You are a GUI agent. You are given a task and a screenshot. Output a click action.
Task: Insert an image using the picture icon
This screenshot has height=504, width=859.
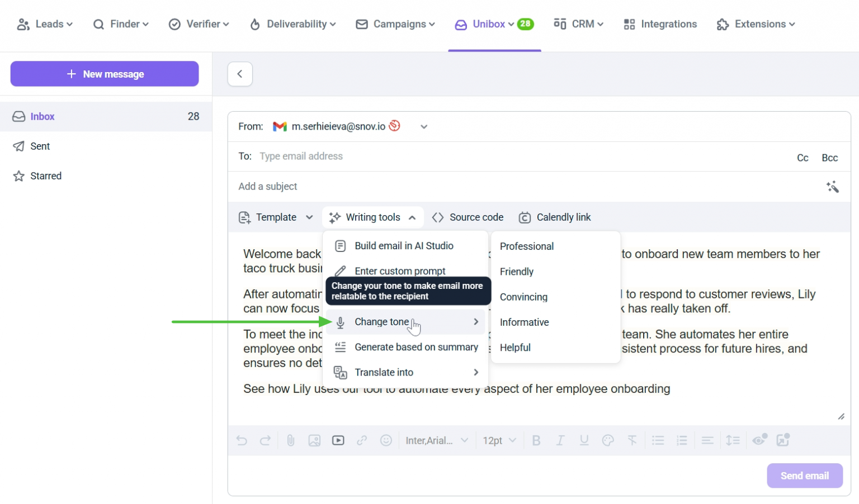point(314,440)
